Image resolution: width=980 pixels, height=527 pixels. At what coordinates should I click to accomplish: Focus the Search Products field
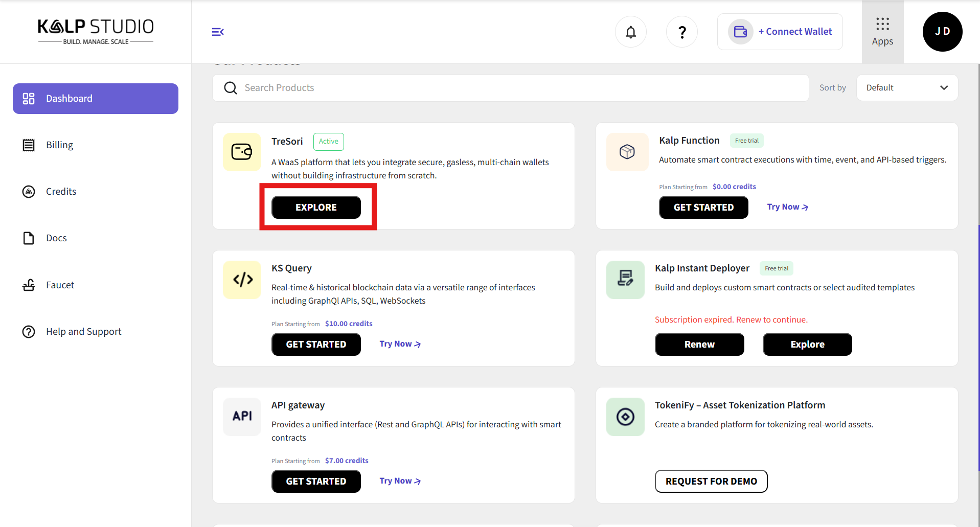coord(511,88)
